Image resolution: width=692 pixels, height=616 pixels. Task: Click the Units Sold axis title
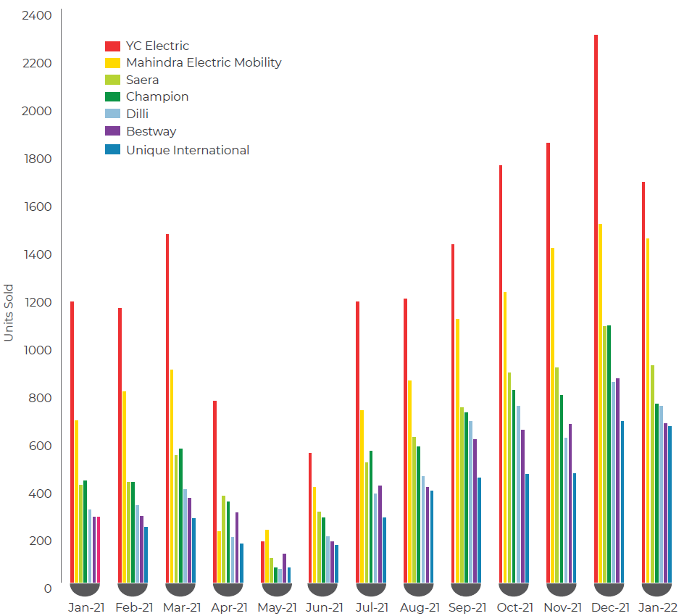tap(9, 312)
